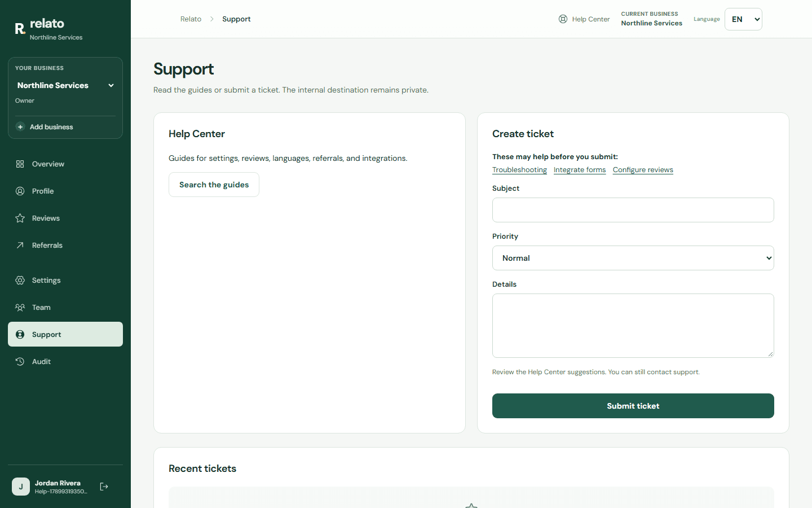Image resolution: width=812 pixels, height=508 pixels.
Task: Click the Support breadcrumb text
Action: point(236,19)
